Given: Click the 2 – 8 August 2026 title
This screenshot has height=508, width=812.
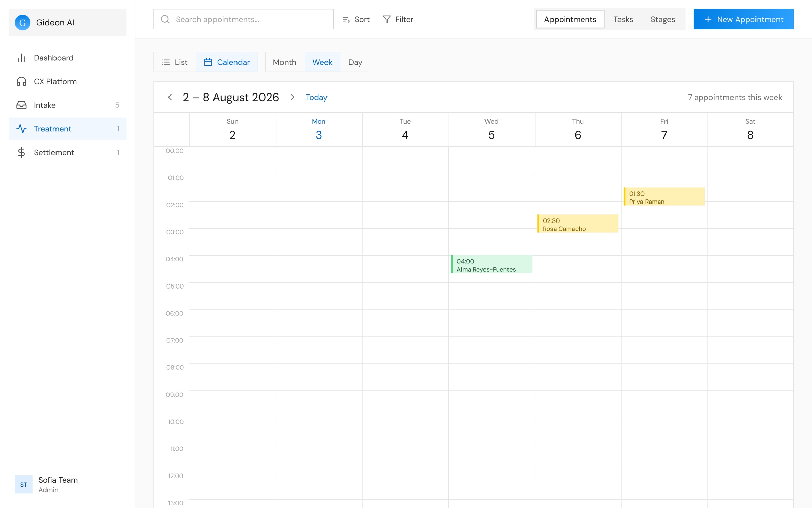Looking at the screenshot, I should [231, 98].
